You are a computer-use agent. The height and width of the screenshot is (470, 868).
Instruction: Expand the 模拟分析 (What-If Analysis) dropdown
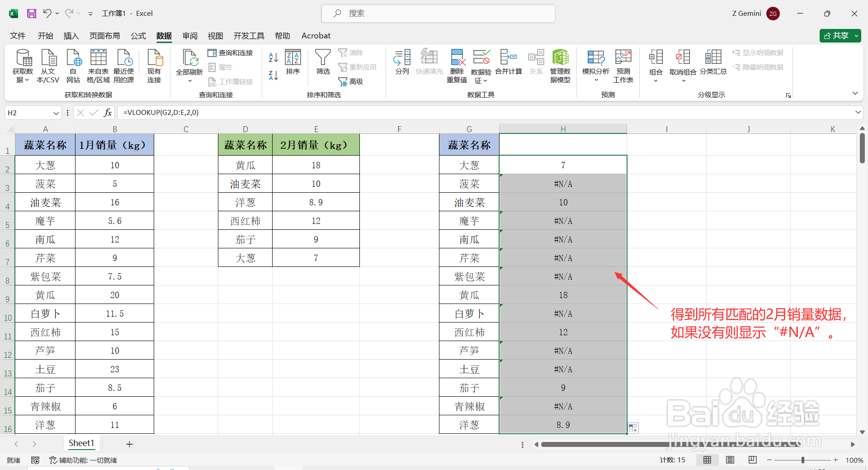pyautogui.click(x=596, y=65)
